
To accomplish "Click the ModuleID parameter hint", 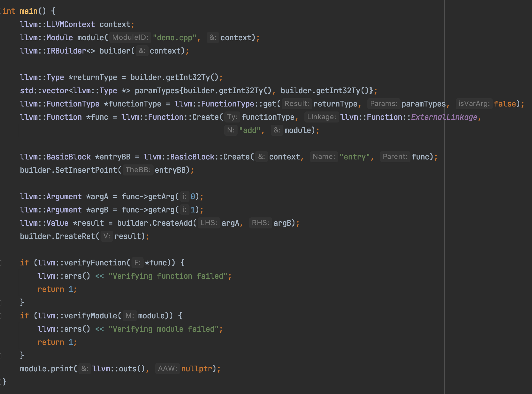I will 130,37.
